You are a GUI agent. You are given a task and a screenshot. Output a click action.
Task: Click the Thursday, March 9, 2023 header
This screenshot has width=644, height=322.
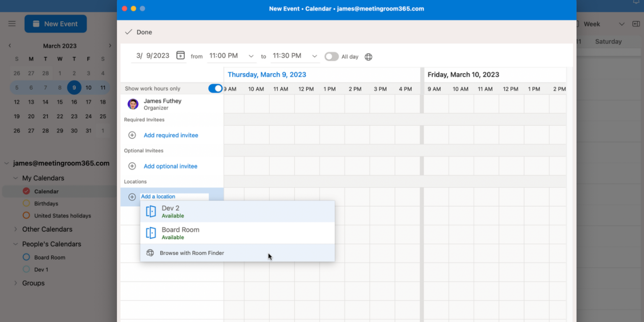click(x=267, y=75)
